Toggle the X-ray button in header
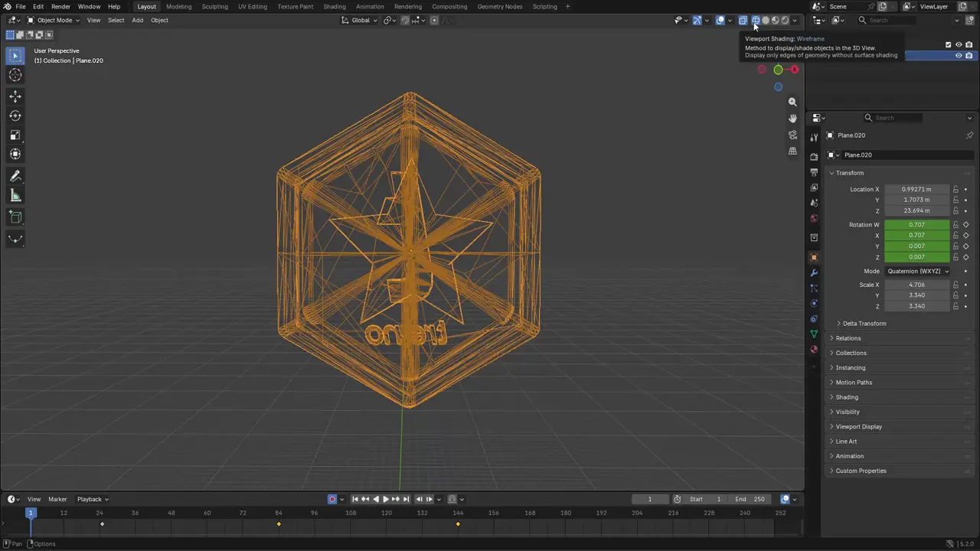This screenshot has height=551, width=980. tap(743, 20)
